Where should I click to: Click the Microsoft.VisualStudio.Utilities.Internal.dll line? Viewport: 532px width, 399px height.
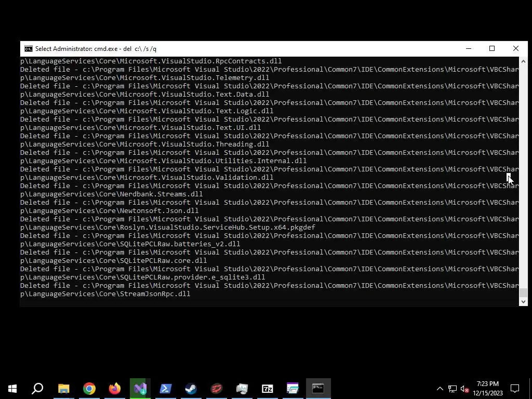164,161
